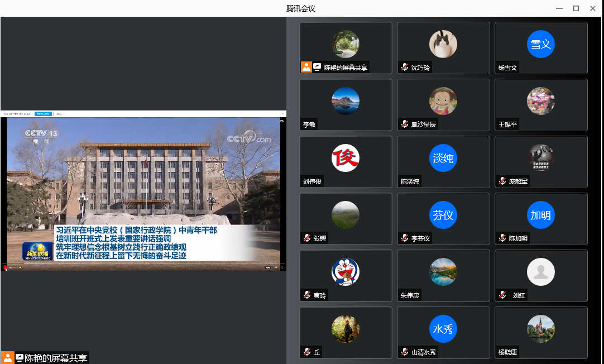604x364 pixels.
Task: Click 庞韶军's dark photo avatar
Action: coord(541,158)
